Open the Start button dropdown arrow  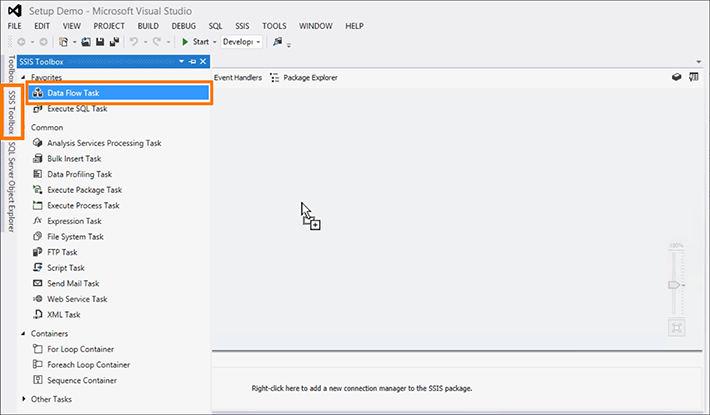point(215,42)
